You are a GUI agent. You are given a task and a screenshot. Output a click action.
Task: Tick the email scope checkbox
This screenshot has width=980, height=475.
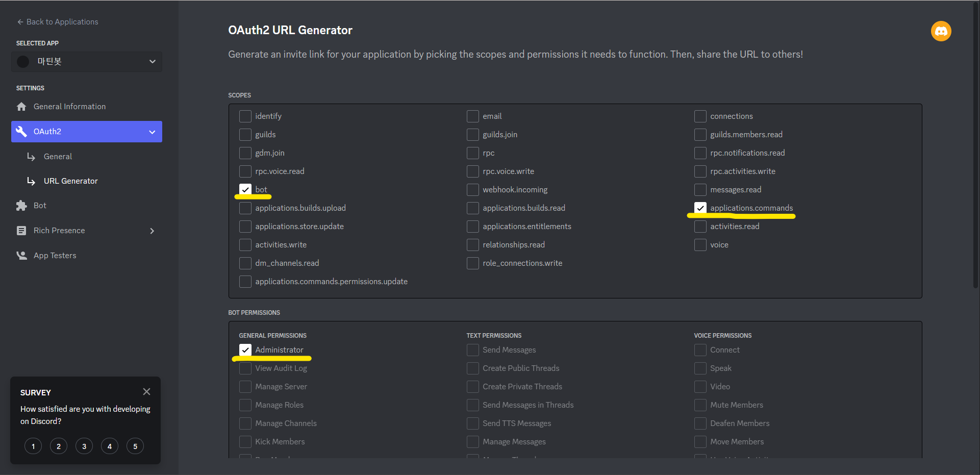pos(473,116)
